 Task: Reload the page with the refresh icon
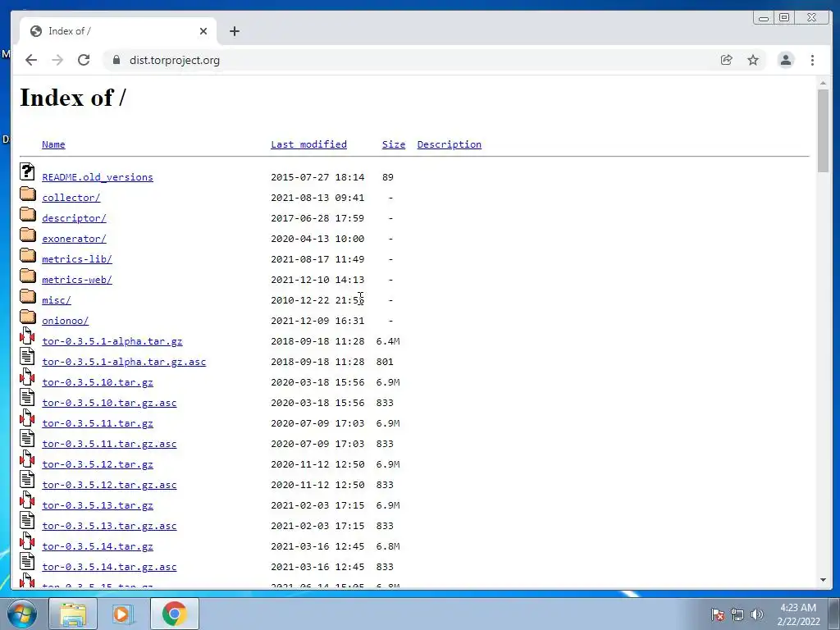tap(84, 60)
